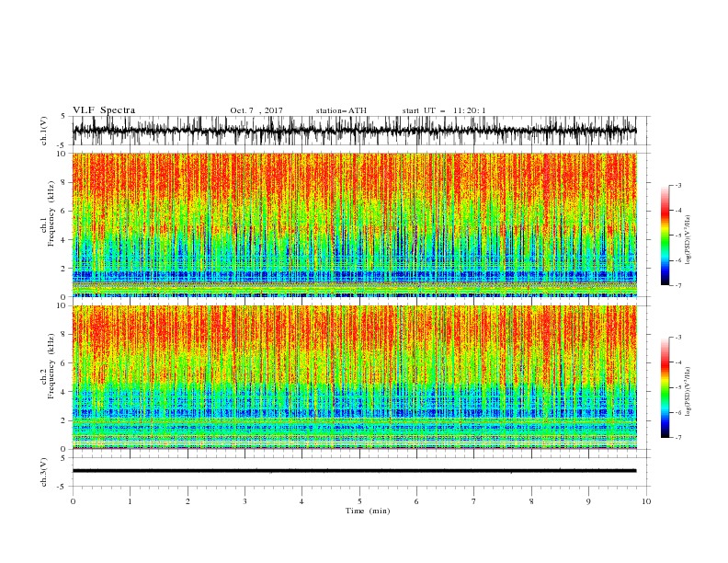Click time axis tick label "3"
Screen dimensions: 728x563
click(x=245, y=501)
